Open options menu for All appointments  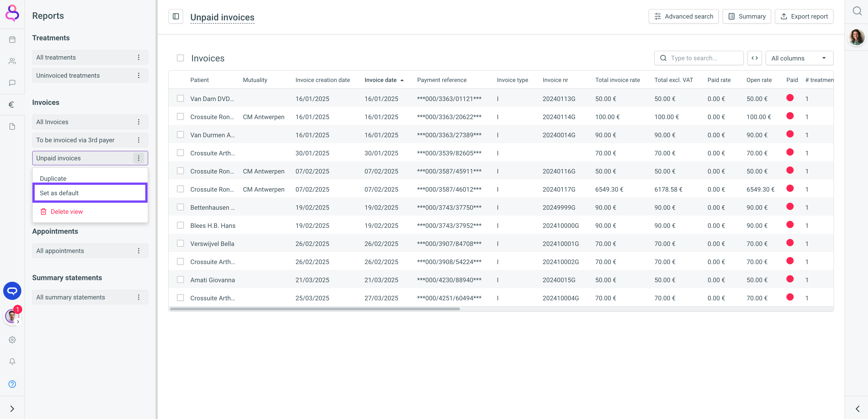click(x=138, y=251)
